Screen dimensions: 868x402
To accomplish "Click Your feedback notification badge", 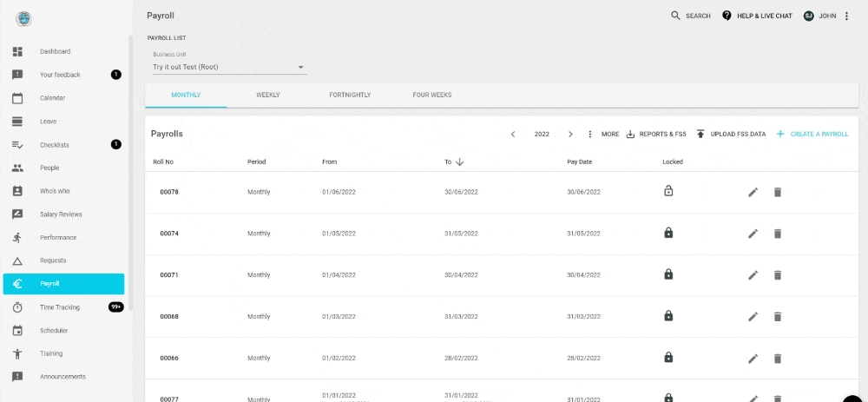I will [115, 75].
